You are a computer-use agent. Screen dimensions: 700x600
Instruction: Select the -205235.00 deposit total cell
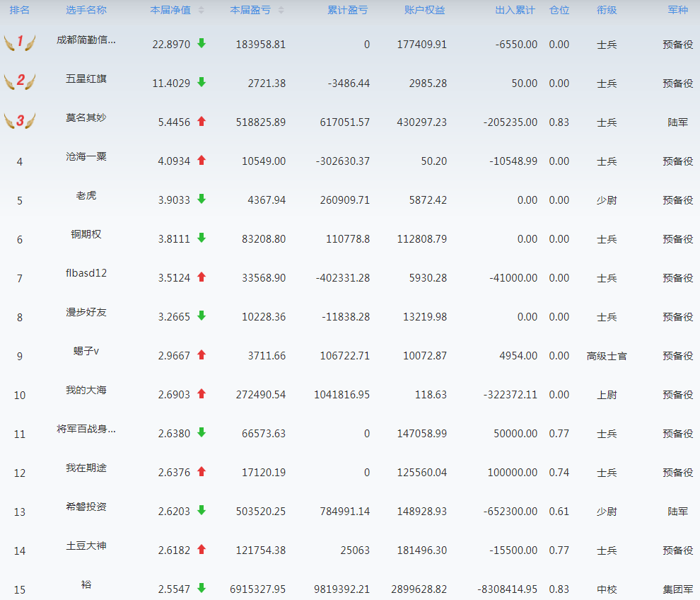pos(511,122)
